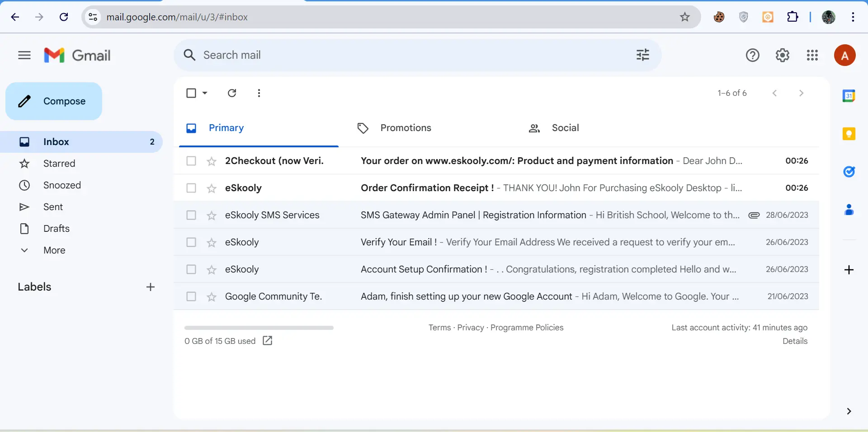View site information icon in address bar
The height and width of the screenshot is (432, 868).
pos(93,17)
